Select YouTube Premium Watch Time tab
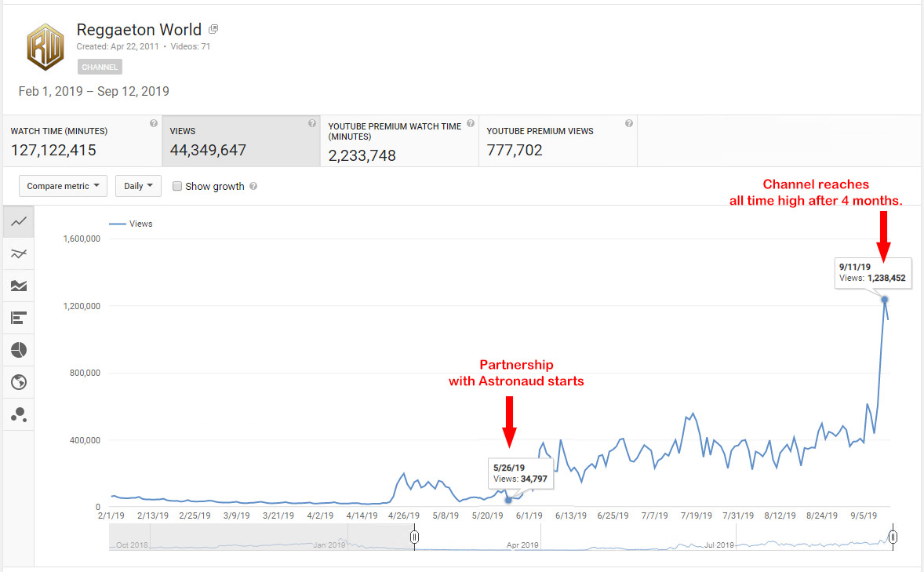Screen dimensions: 924x572 (399, 141)
